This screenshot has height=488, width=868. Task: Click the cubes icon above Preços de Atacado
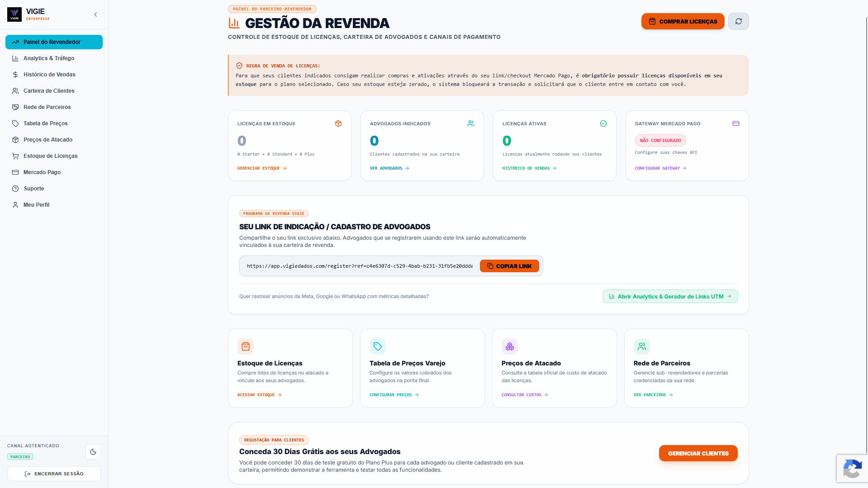(510, 346)
